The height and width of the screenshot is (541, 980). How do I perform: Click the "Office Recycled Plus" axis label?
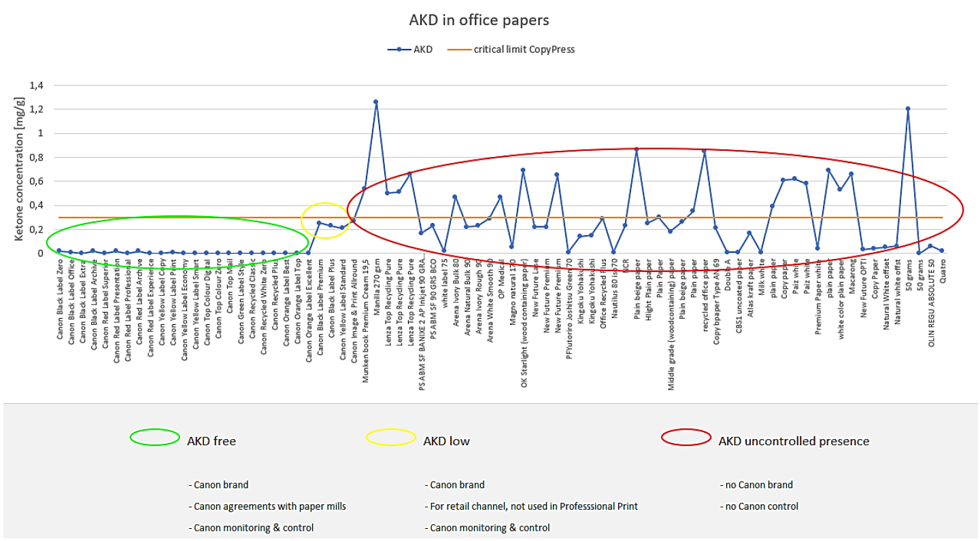click(603, 292)
